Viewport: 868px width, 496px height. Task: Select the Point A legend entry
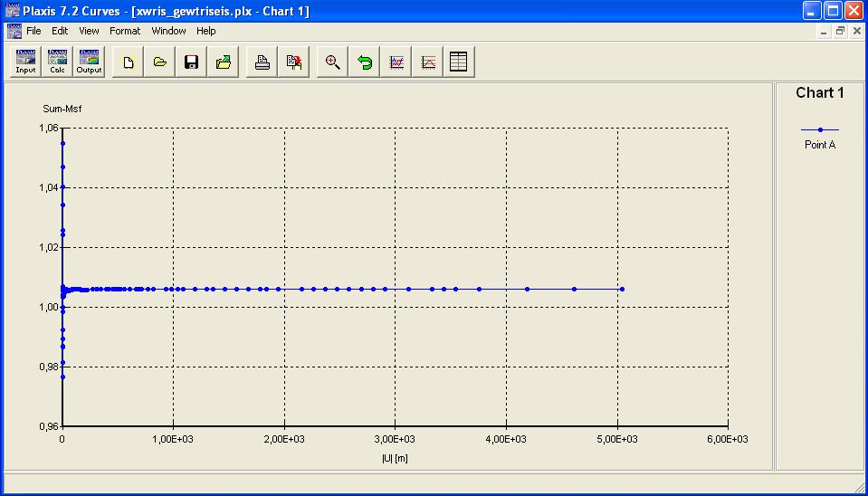coord(820,138)
